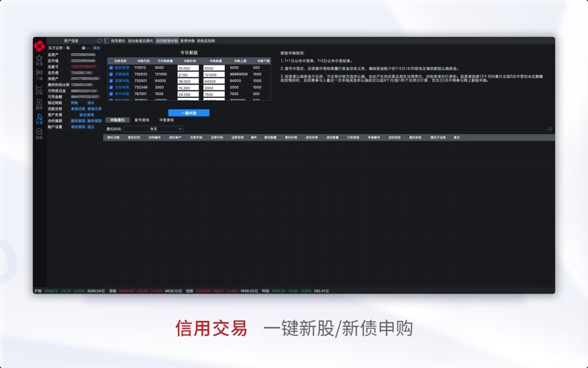Viewport: 588px width, 368px height.
Task: Switch to the 创业板盘后委托 tab
Action: 140,40
